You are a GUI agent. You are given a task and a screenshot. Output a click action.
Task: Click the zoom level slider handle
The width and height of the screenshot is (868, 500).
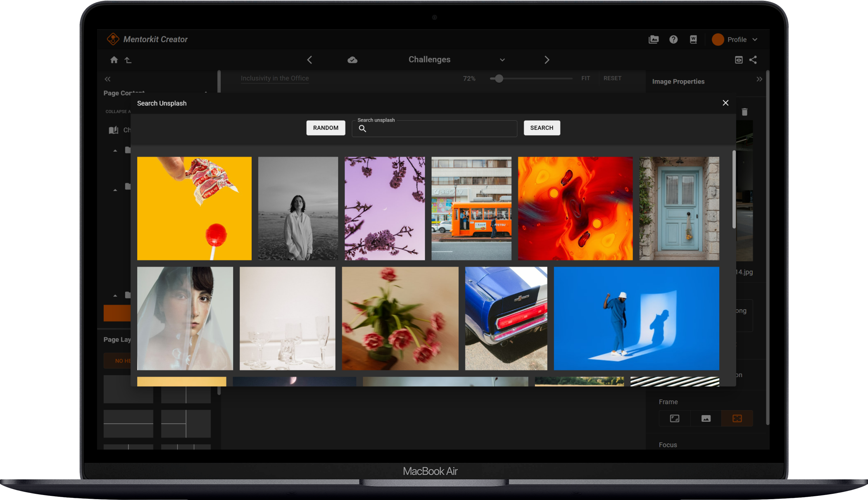pyautogui.click(x=499, y=79)
